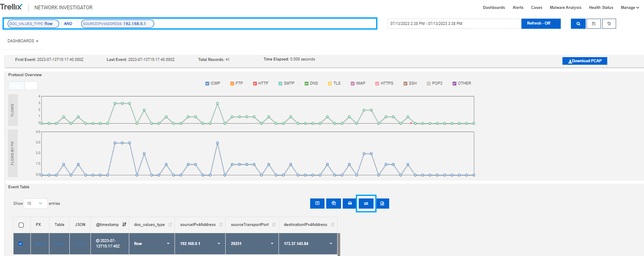Toggle the TLS protocol checkbox
Viewport: 644px width, 256px height.
pyautogui.click(x=330, y=83)
